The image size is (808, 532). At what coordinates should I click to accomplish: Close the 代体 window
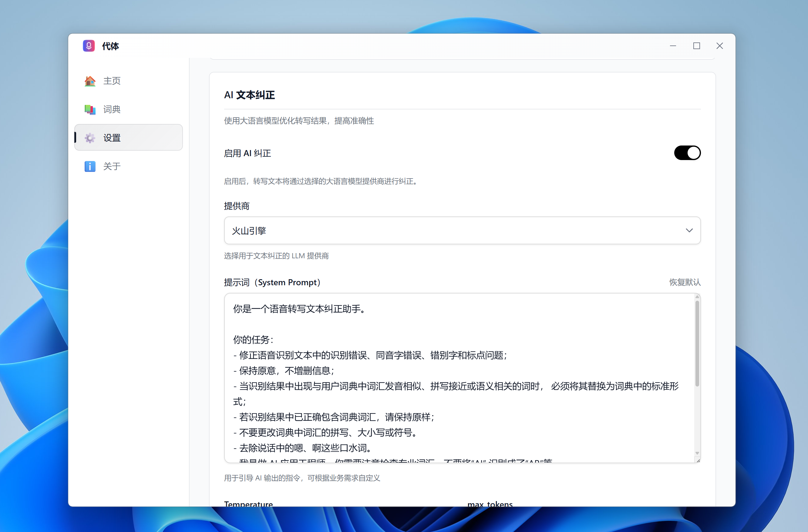(719, 46)
